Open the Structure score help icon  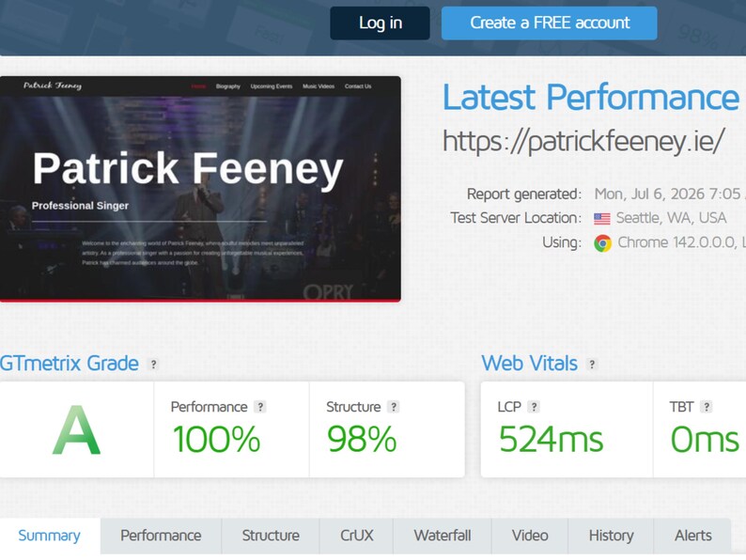(x=393, y=407)
